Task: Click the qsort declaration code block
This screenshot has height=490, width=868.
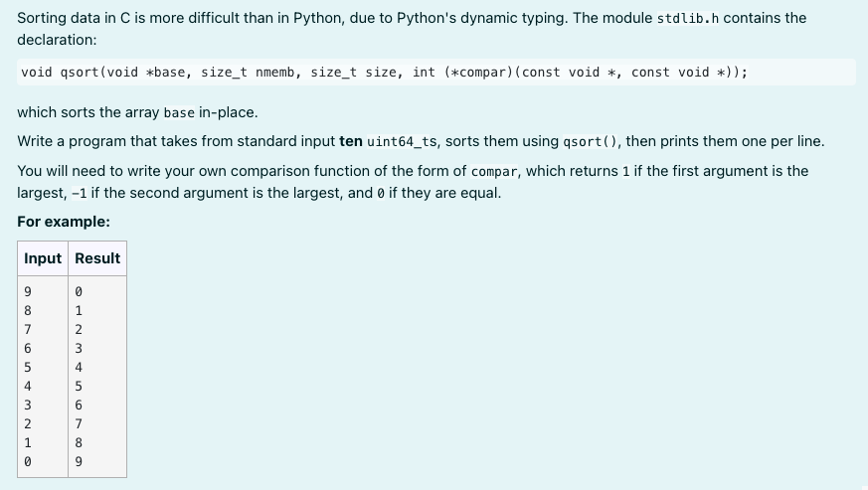Action: 384,73
